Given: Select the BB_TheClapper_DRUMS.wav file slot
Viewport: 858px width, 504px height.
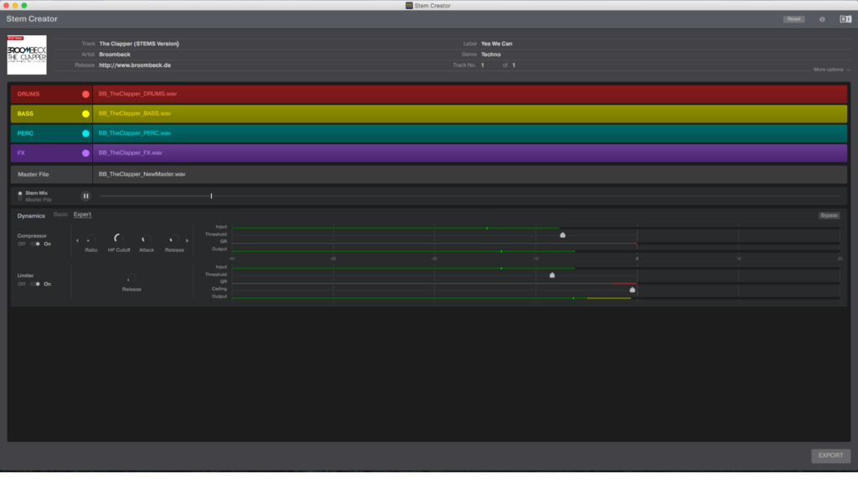Looking at the screenshot, I should point(470,94).
